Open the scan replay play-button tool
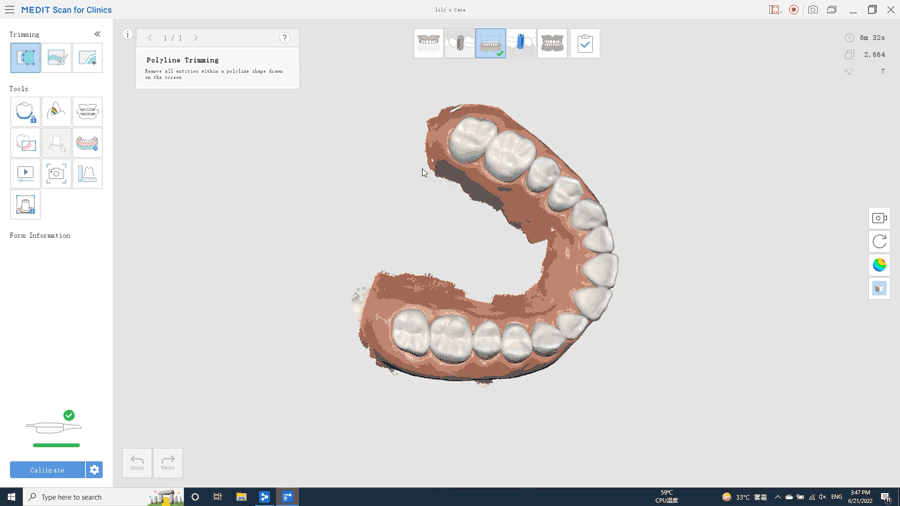This screenshot has width=900, height=506. 25,174
